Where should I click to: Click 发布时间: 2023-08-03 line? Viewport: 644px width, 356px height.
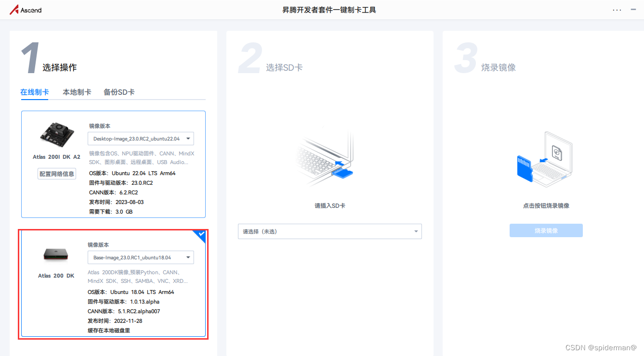pyautogui.click(x=117, y=202)
